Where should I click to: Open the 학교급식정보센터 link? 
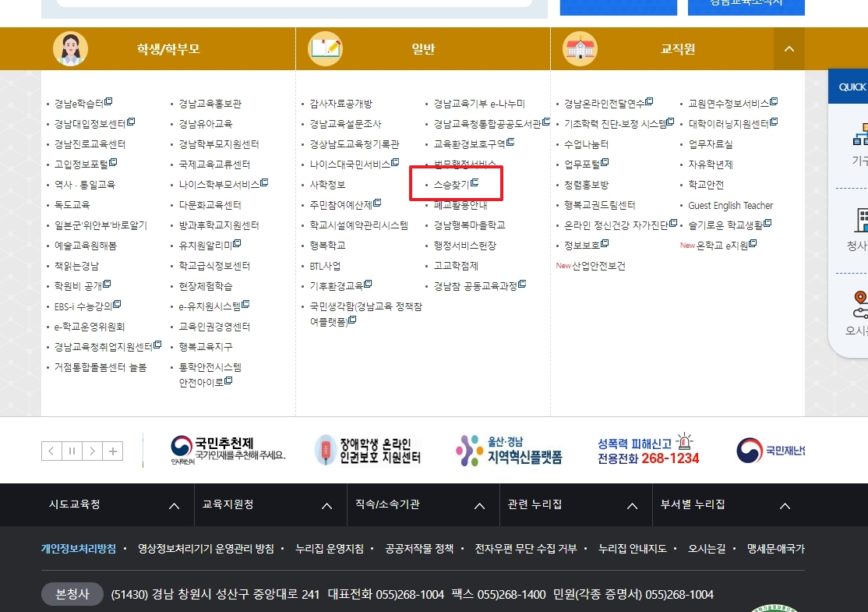[x=214, y=266]
